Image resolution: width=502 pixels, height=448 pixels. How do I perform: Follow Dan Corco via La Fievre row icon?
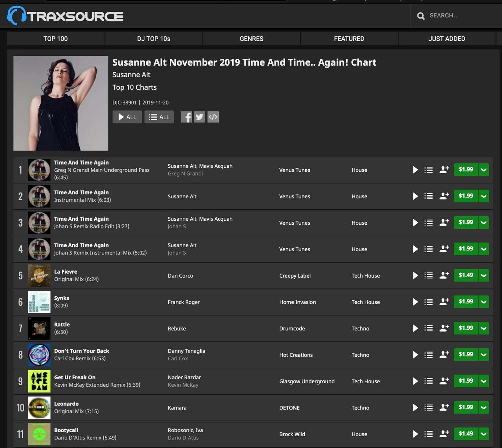coord(444,275)
